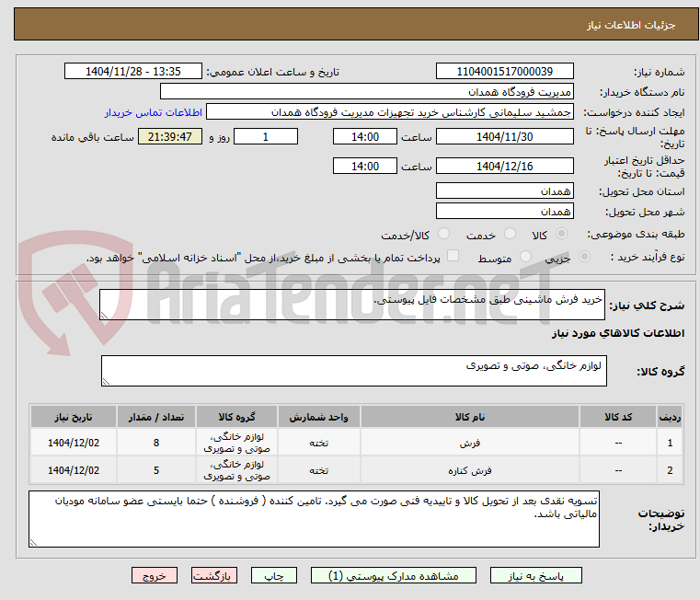Select the خدمت radio button
The image size is (700, 600).
point(510,234)
